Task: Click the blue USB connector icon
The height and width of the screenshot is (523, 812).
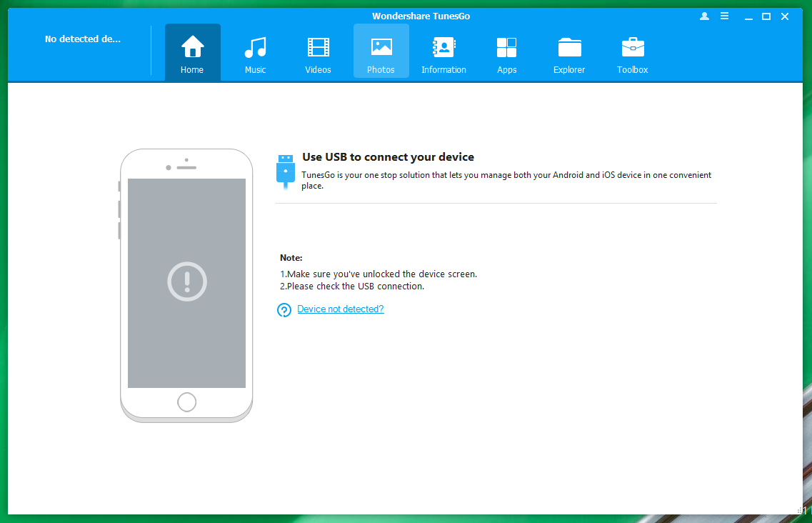Action: [286, 171]
